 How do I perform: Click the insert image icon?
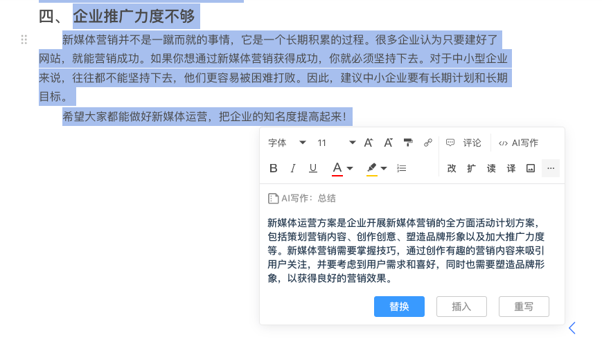pyautogui.click(x=531, y=168)
